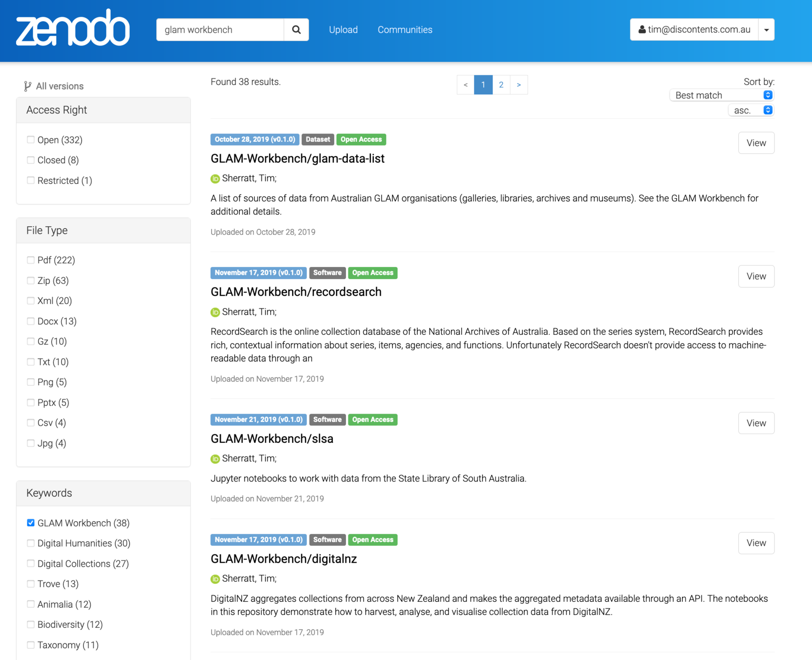The image size is (812, 660).
Task: Check the Csv (4) file type
Action: [x=31, y=422]
